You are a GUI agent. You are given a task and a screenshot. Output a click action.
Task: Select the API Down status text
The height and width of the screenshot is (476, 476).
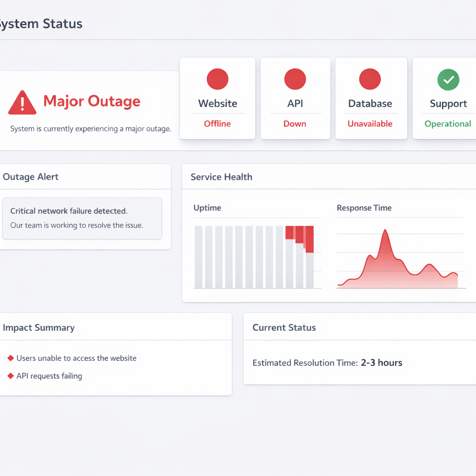295,124
